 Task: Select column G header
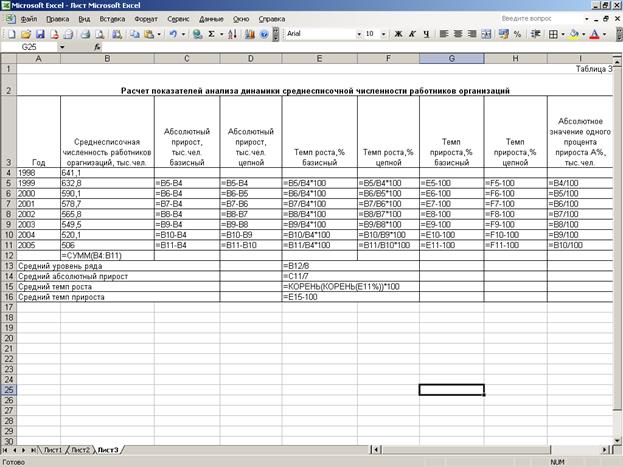click(x=451, y=59)
